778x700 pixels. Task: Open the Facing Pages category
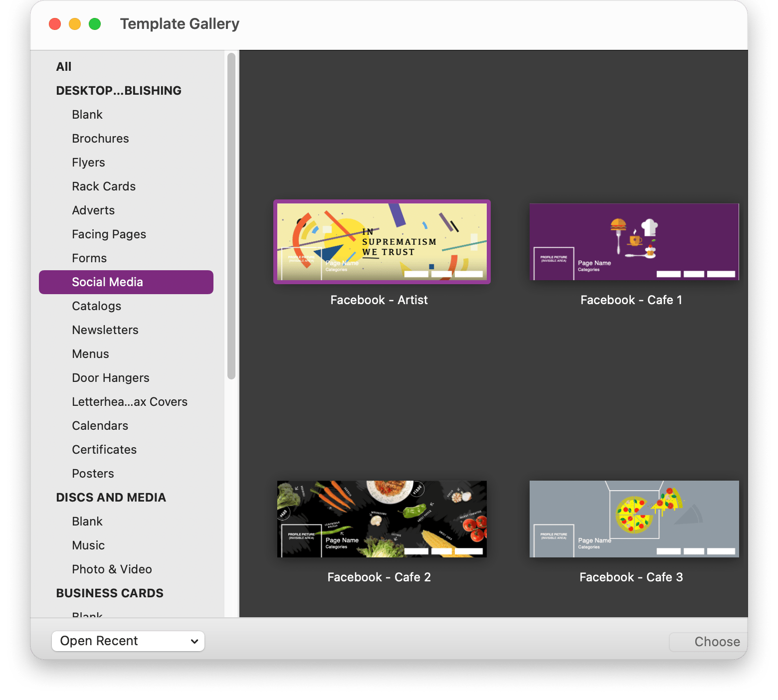[x=109, y=234]
